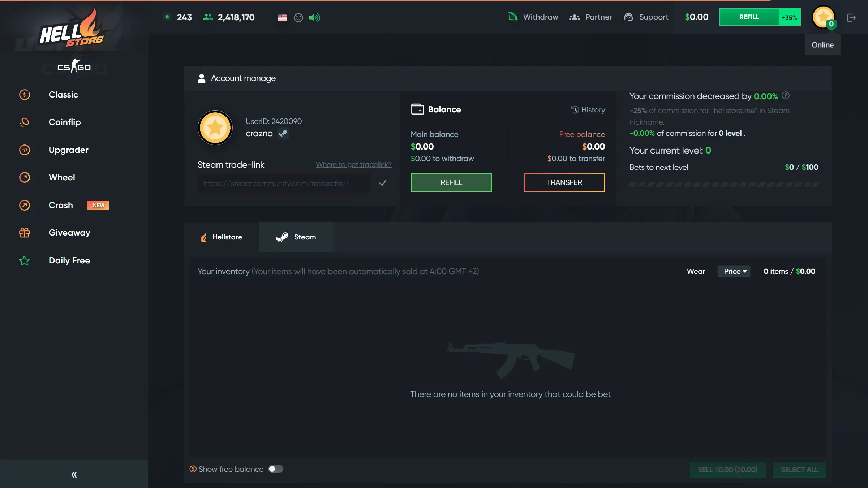
Task: Click the Classic dollar coin icon
Action: pyautogui.click(x=24, y=95)
